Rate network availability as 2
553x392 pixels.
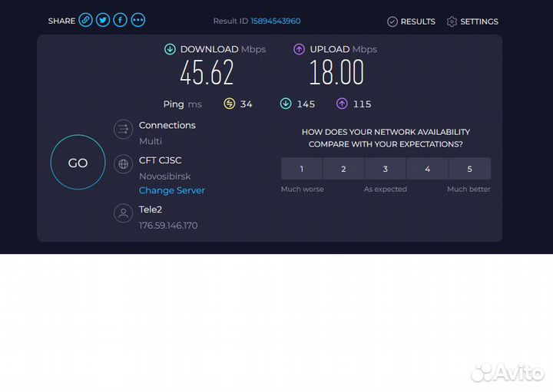[343, 169]
